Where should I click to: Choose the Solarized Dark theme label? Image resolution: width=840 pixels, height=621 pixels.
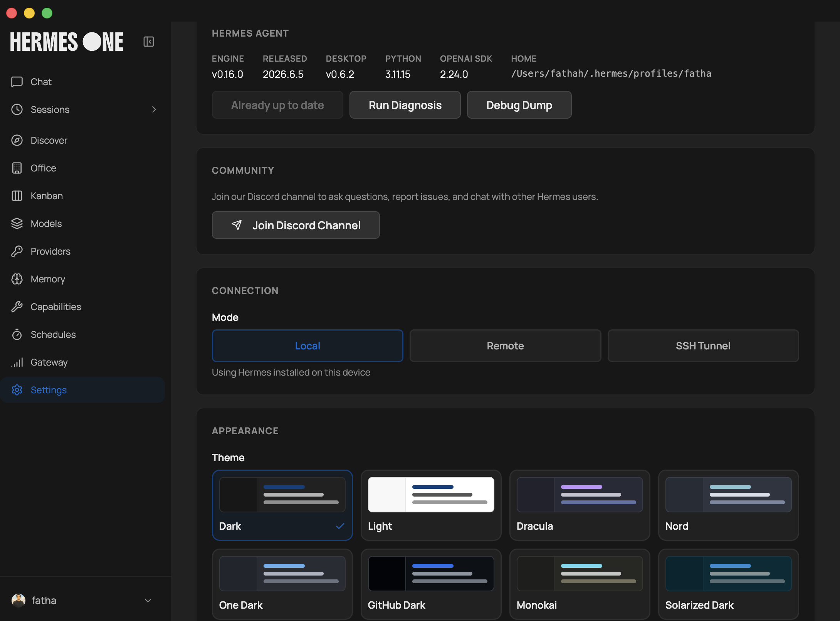tap(699, 605)
